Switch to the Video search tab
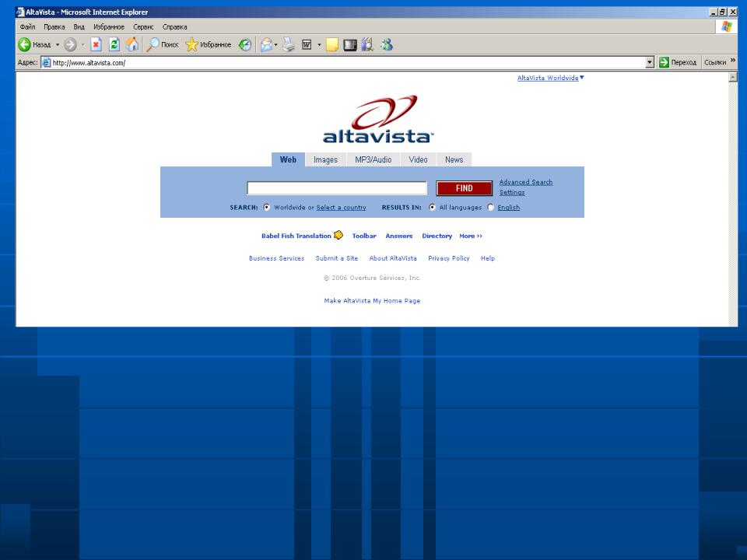 point(418,159)
